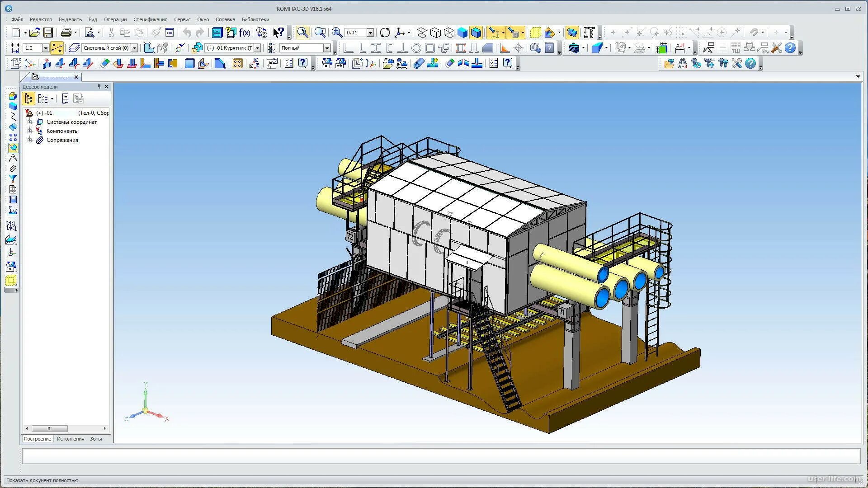This screenshot has height=488, width=868.
Task: Open the Библиотеки menu
Action: click(255, 19)
